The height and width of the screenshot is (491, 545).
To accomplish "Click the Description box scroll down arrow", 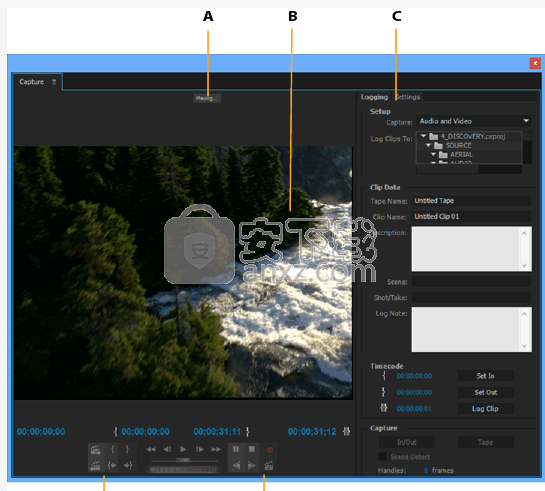I will pyautogui.click(x=524, y=265).
